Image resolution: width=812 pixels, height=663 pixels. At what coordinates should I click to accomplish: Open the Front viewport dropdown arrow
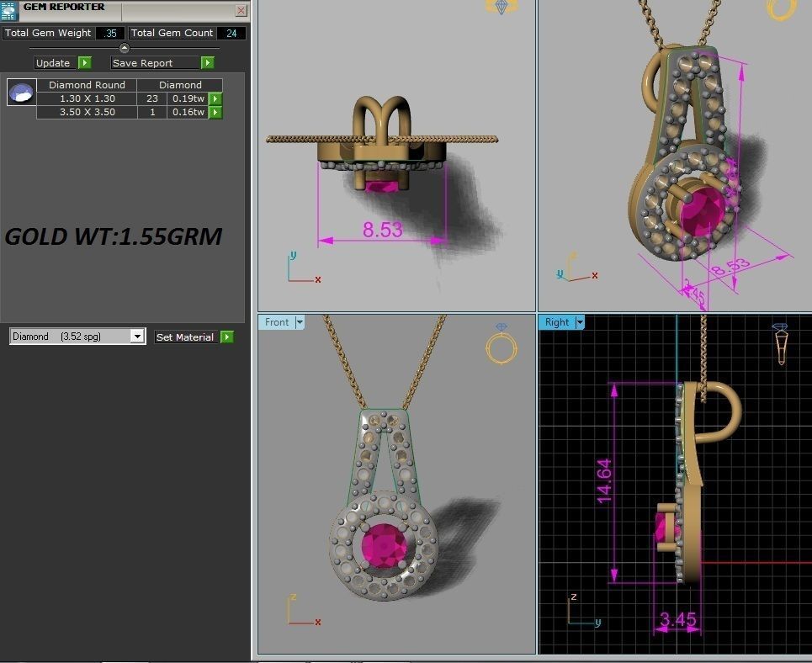300,322
